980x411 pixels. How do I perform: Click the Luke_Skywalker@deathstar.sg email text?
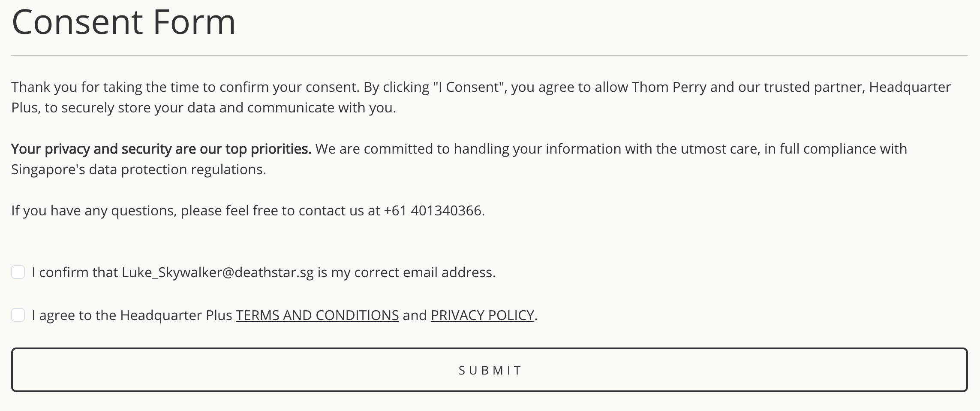217,272
